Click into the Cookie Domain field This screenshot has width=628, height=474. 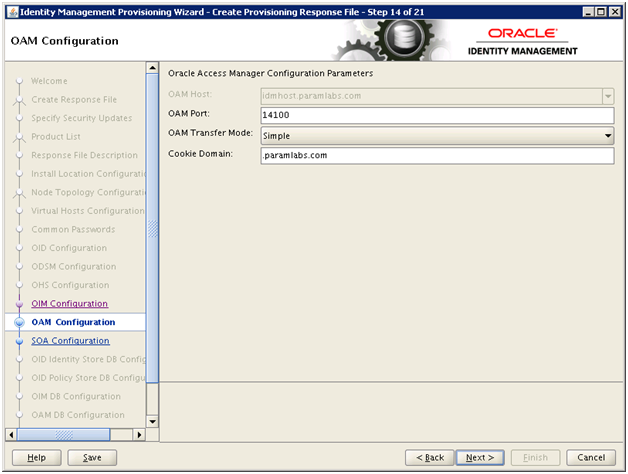point(437,155)
